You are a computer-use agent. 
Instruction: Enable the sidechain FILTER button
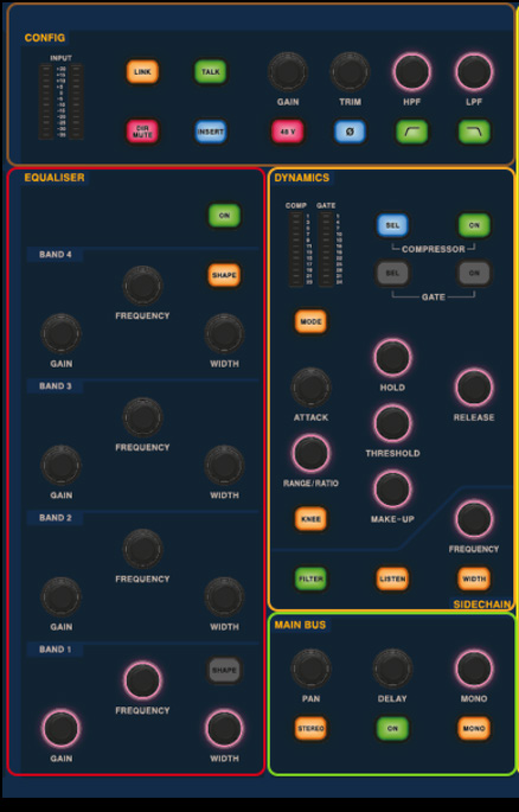(x=311, y=579)
